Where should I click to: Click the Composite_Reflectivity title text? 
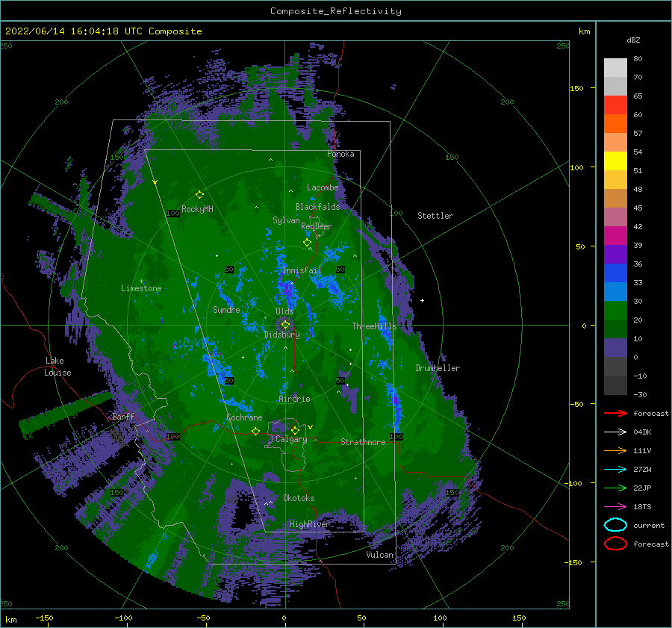pos(336,11)
